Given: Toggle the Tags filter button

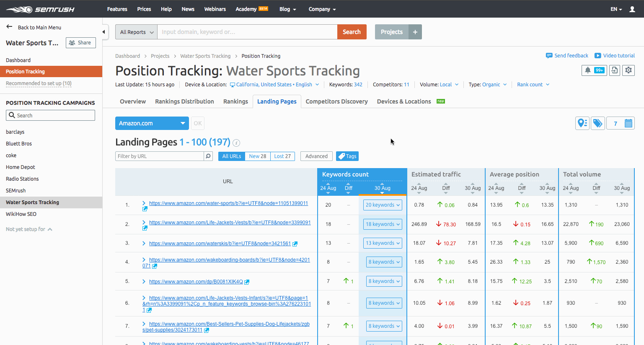Looking at the screenshot, I should pyautogui.click(x=347, y=156).
